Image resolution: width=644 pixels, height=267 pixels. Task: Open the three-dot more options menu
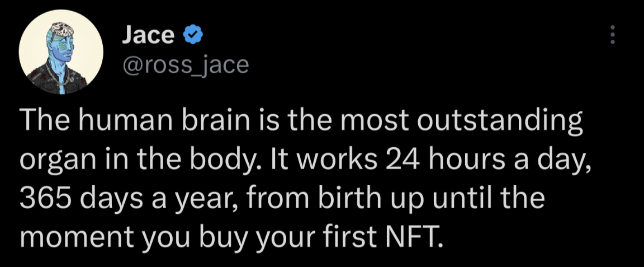(613, 35)
